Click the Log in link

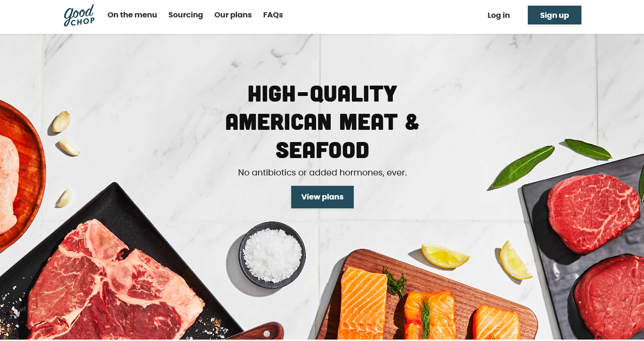click(499, 15)
